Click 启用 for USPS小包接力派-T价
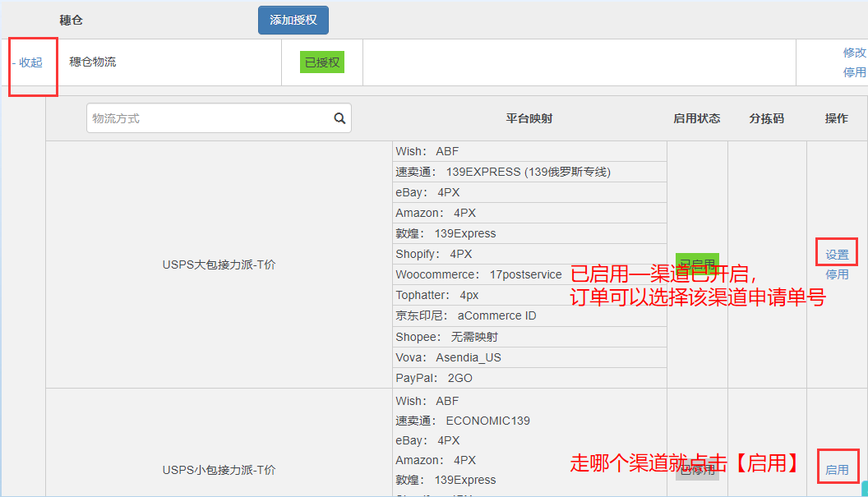Image resolution: width=868 pixels, height=497 pixels. point(837,470)
